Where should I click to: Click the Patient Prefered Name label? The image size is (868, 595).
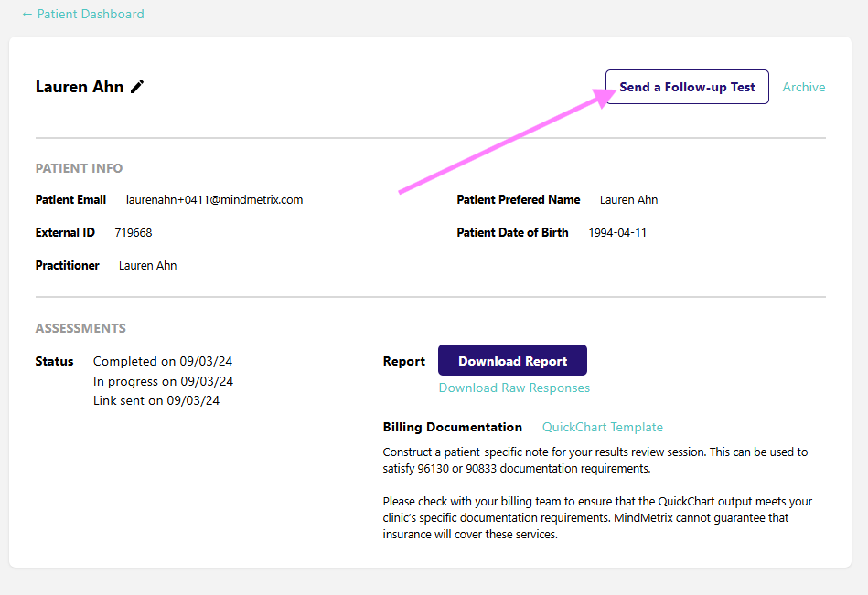(x=519, y=199)
